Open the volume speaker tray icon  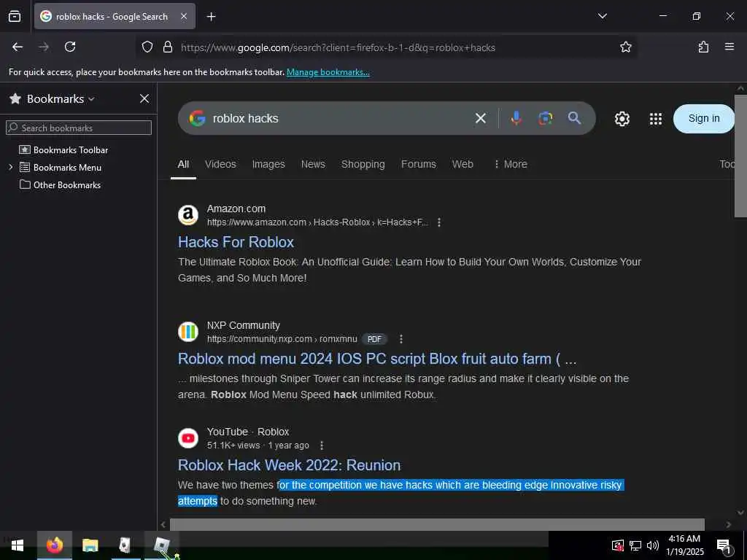pos(652,545)
